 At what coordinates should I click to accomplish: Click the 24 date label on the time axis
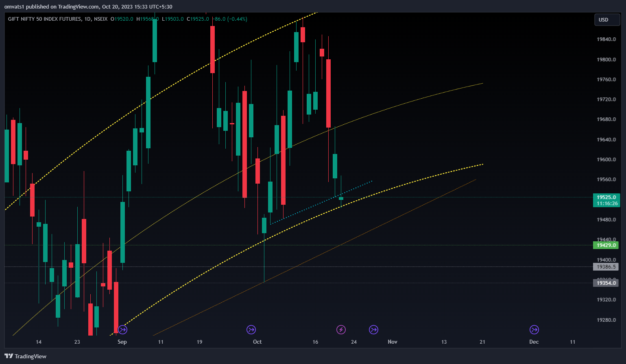click(354, 342)
